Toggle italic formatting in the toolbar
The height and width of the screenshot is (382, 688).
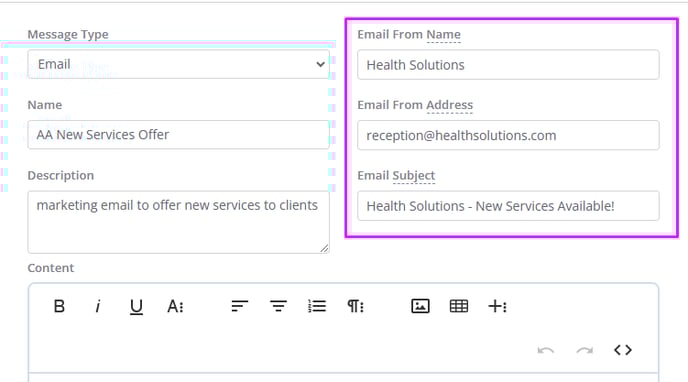coord(97,306)
